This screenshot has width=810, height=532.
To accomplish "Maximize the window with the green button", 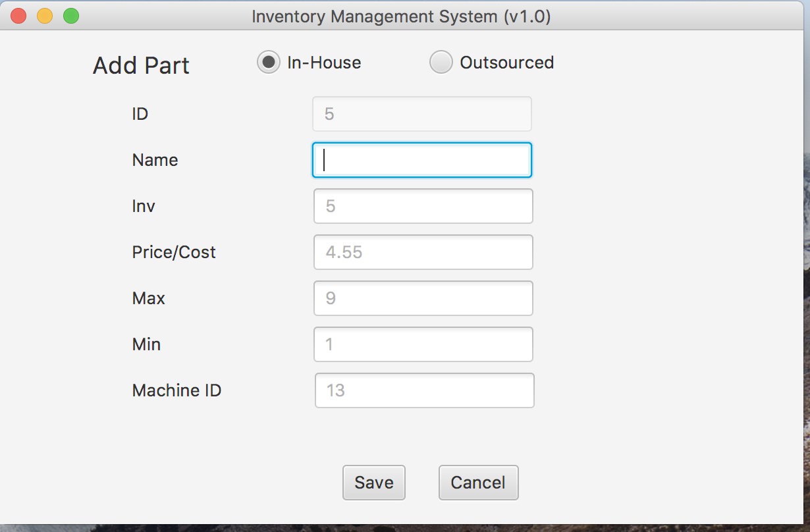I will point(71,16).
